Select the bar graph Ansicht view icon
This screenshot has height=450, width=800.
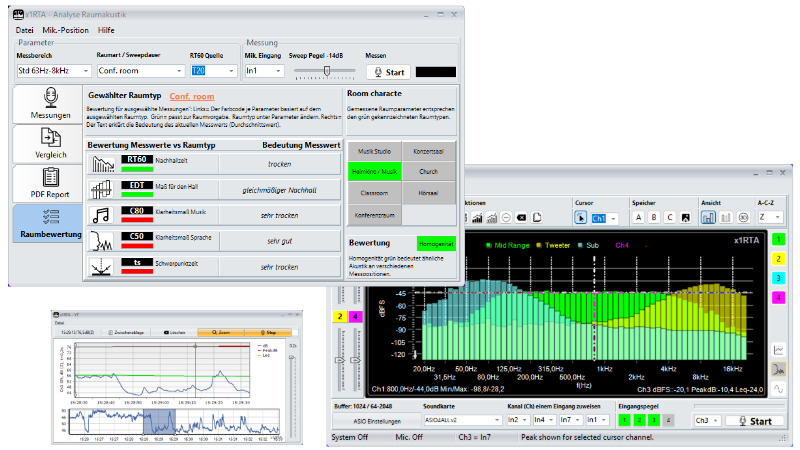(708, 218)
